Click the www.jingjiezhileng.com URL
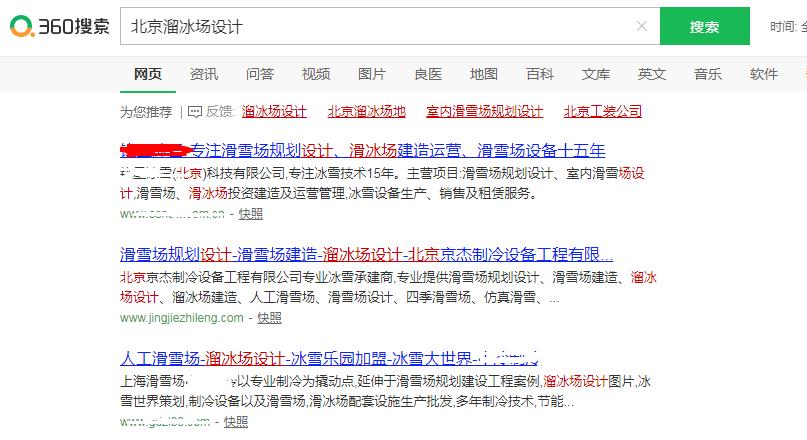The image size is (807, 440). pos(182,318)
